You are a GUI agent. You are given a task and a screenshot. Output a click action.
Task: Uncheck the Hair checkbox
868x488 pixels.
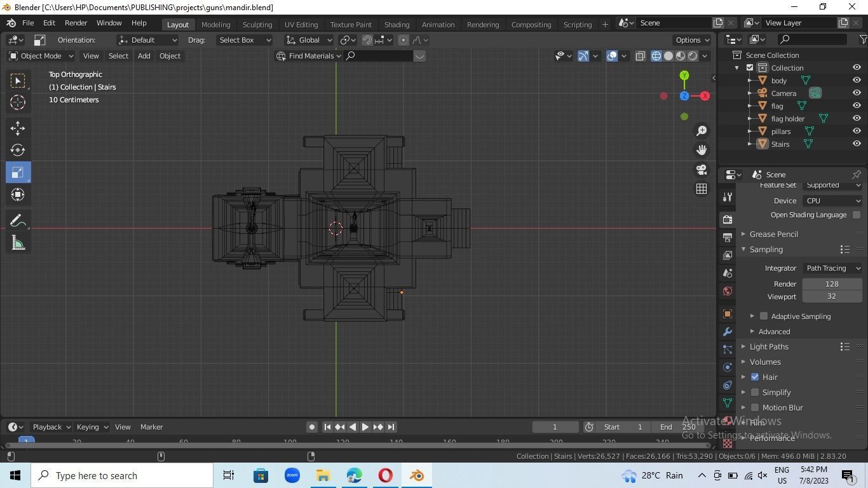755,377
